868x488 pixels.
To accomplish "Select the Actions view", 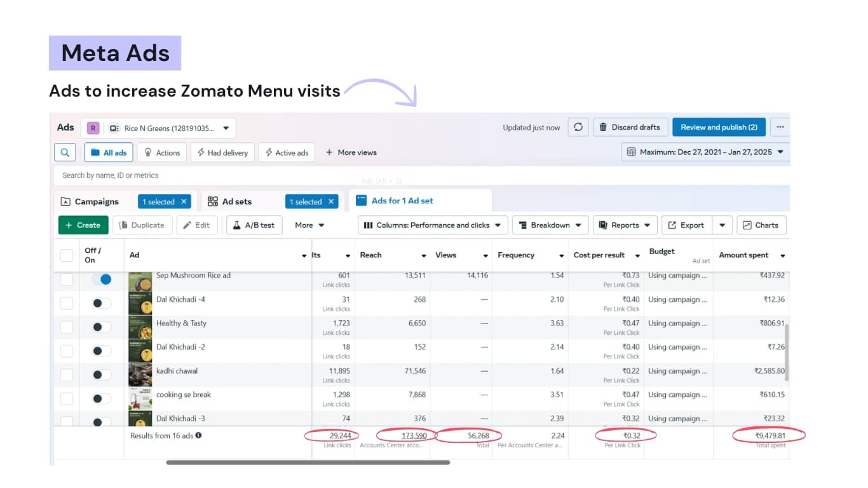I will point(162,152).
